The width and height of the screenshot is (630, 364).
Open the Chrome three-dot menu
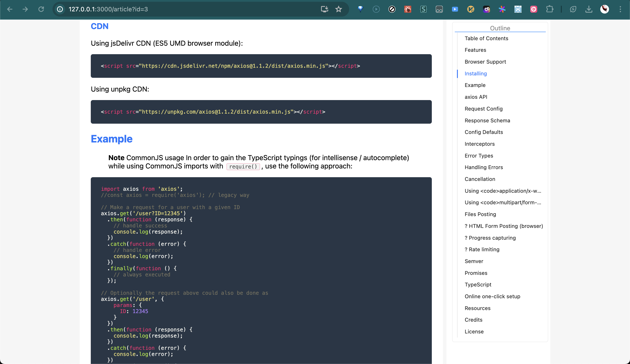coord(620,9)
